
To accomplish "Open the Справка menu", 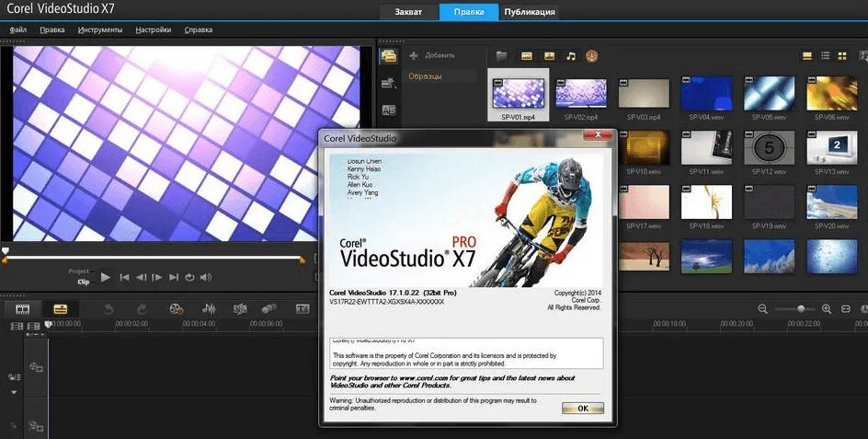I will click(x=199, y=30).
